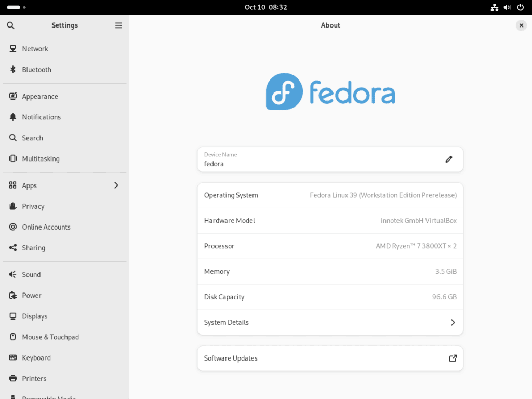Select the Notifications bell icon
This screenshot has height=399, width=532.
(12, 117)
